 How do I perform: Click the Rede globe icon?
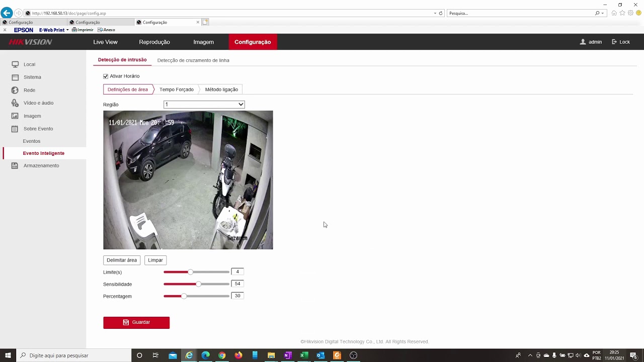15,90
